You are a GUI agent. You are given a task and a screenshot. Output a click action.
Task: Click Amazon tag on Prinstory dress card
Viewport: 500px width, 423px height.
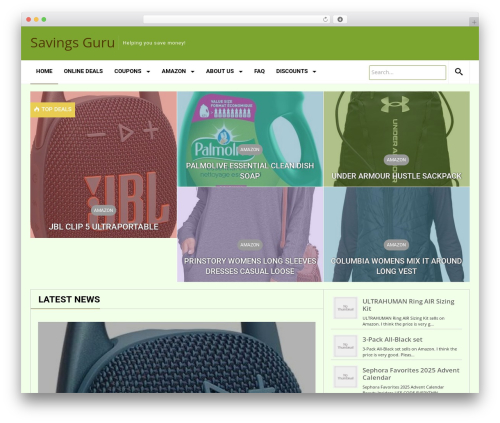coord(250,245)
